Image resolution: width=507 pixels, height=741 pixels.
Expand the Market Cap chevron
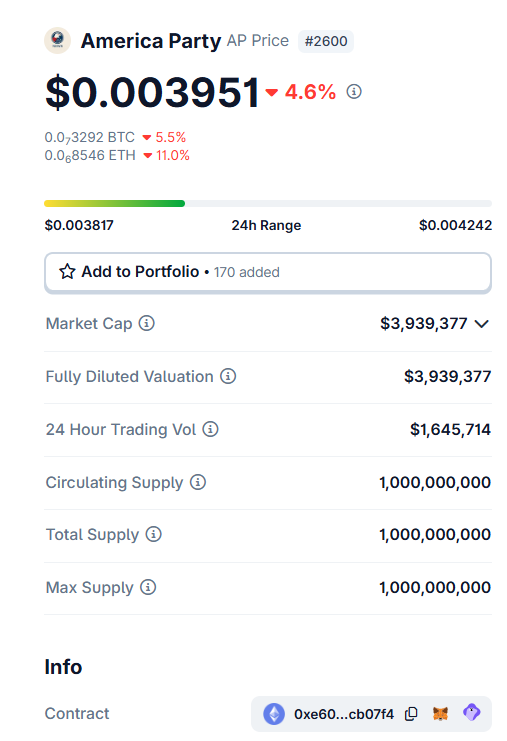[x=481, y=324]
